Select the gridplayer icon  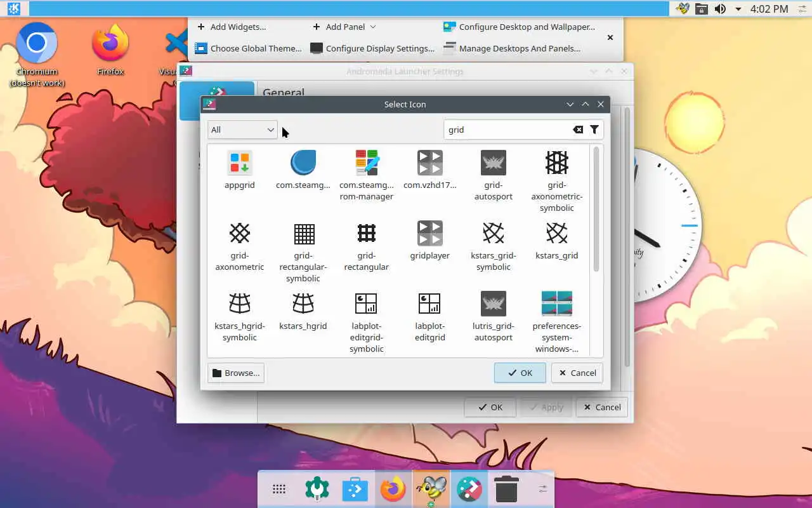click(x=430, y=234)
